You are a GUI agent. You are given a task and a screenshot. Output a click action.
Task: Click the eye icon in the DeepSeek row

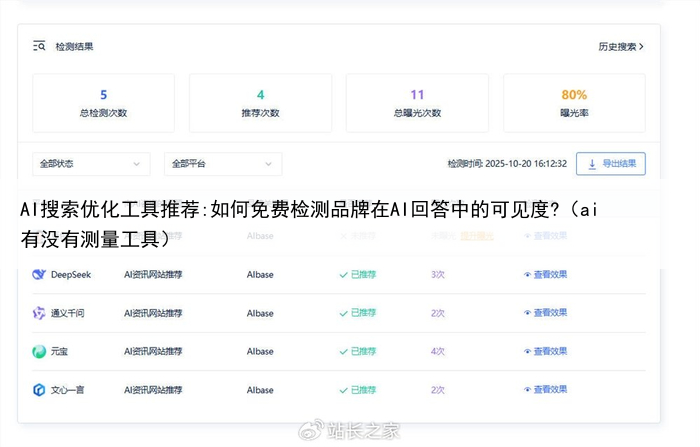point(527,274)
